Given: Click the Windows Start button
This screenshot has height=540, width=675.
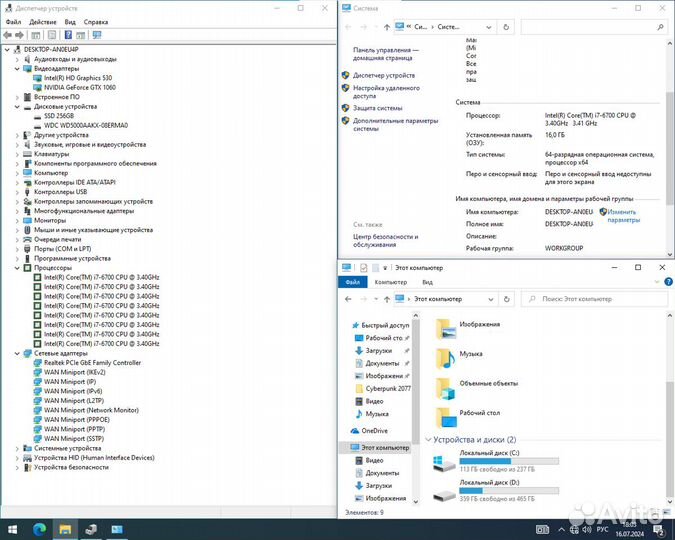Looking at the screenshot, I should (13, 529).
